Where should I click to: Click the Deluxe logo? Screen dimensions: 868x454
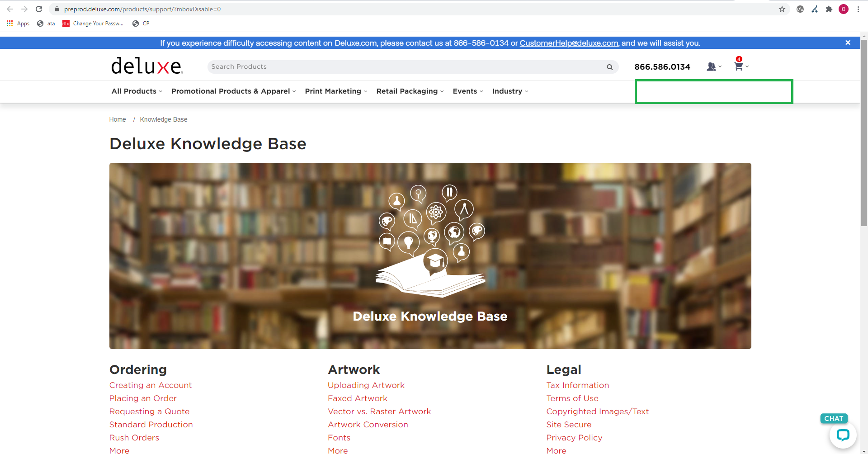(147, 66)
